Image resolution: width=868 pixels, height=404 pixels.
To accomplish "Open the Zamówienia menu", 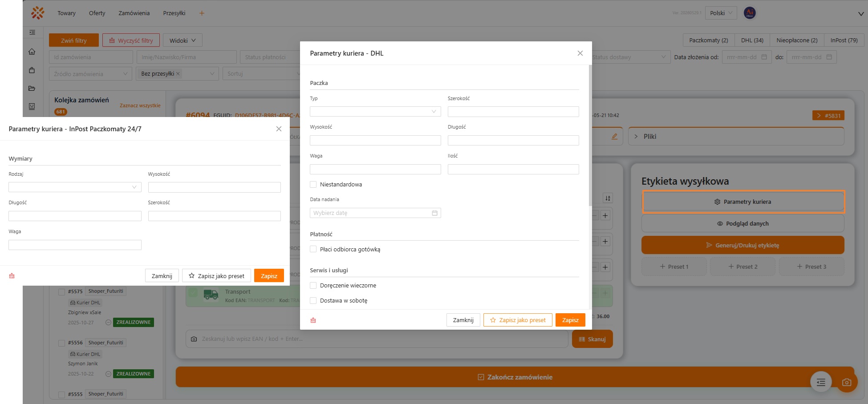I will click(x=134, y=13).
